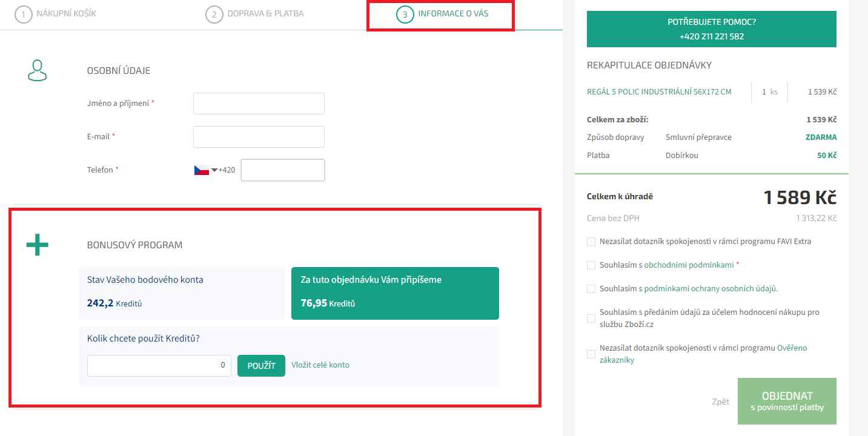Enable the Zboží.cz data sharing checkbox
The width and height of the screenshot is (868, 436).
click(591, 319)
